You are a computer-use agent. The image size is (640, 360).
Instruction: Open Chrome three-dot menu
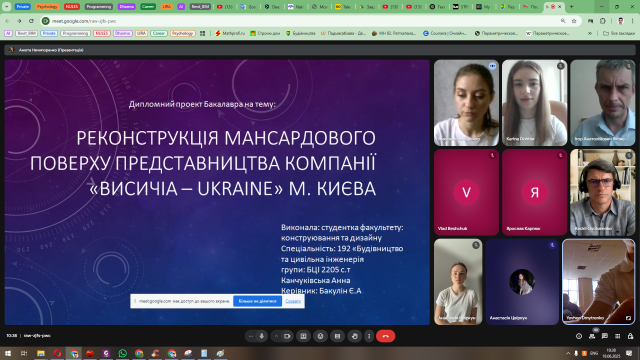click(633, 21)
